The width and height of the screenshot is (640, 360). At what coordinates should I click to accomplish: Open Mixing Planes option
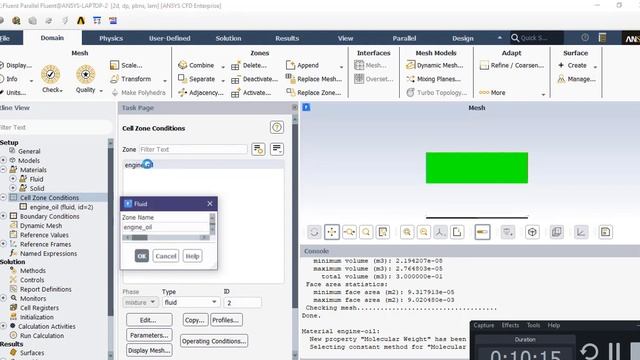tap(433, 79)
